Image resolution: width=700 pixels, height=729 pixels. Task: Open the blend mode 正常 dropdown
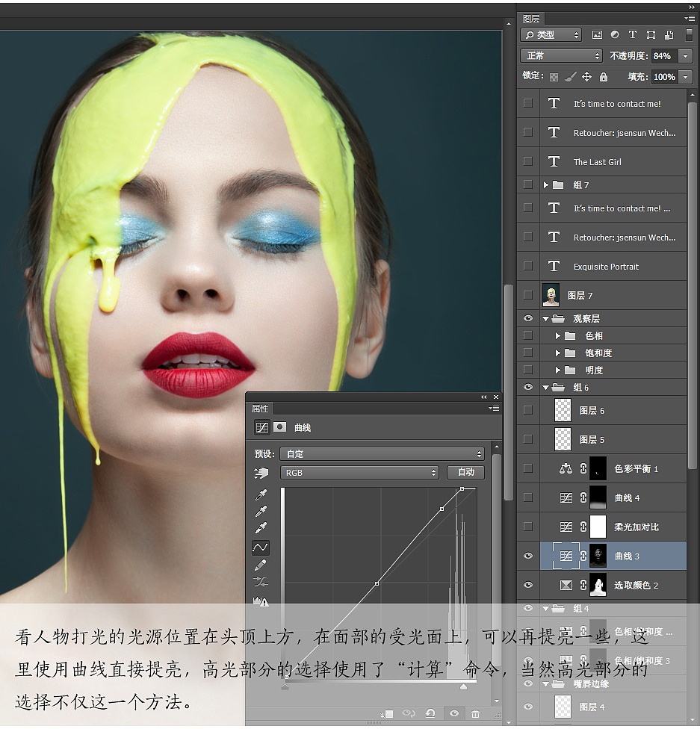[561, 56]
